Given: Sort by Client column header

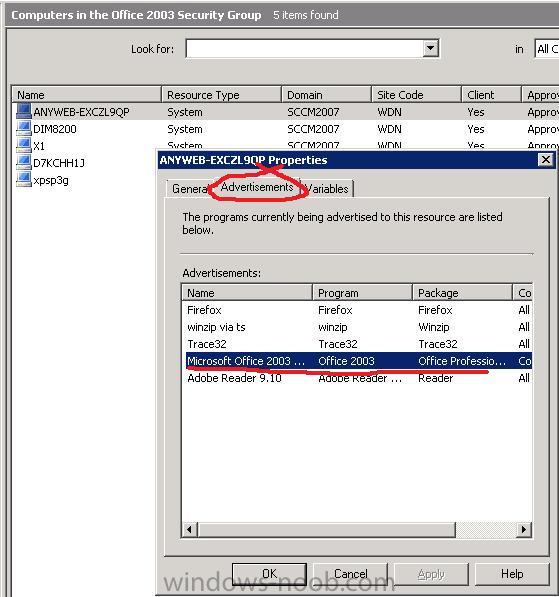Looking at the screenshot, I should click(491, 94).
